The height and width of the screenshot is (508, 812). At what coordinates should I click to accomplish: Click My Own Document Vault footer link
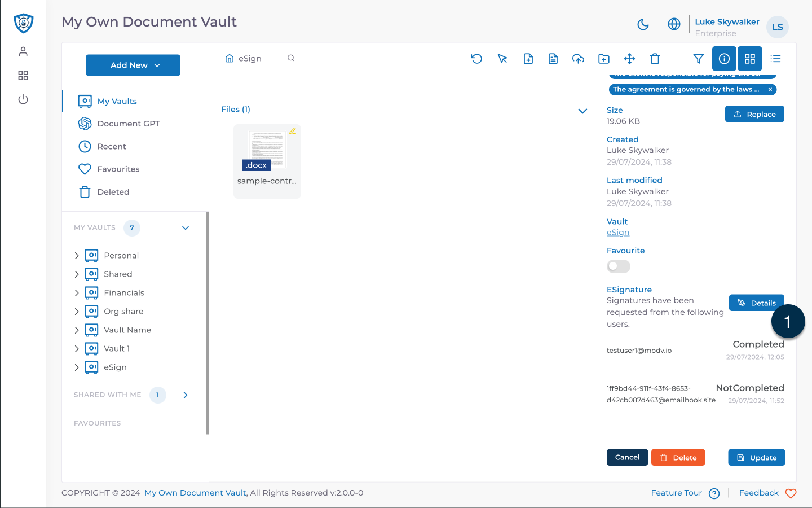195,493
